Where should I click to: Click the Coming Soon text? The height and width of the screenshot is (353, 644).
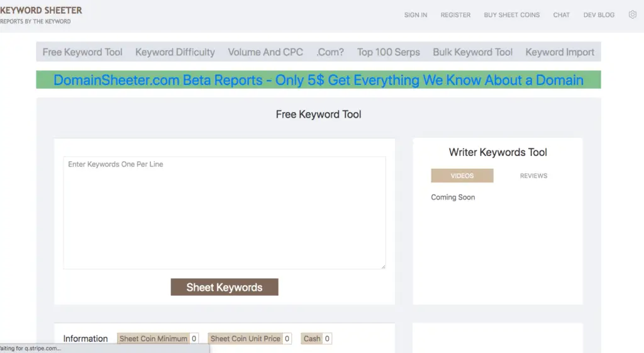(453, 197)
